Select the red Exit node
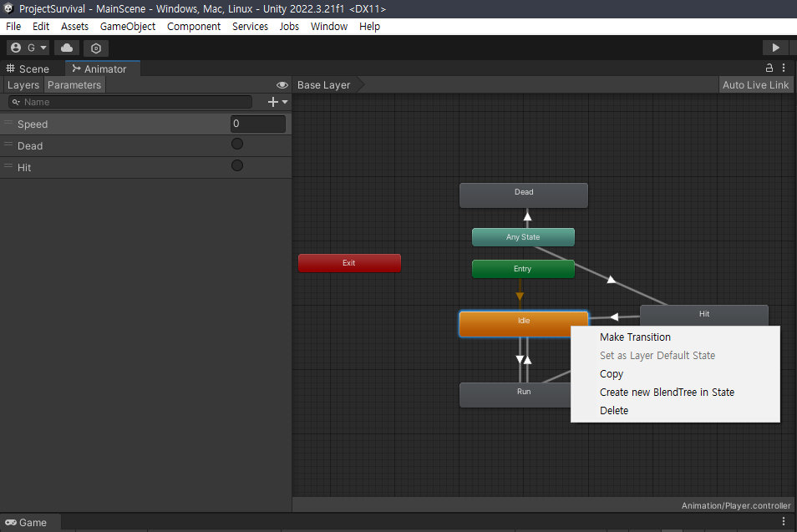 pyautogui.click(x=349, y=263)
